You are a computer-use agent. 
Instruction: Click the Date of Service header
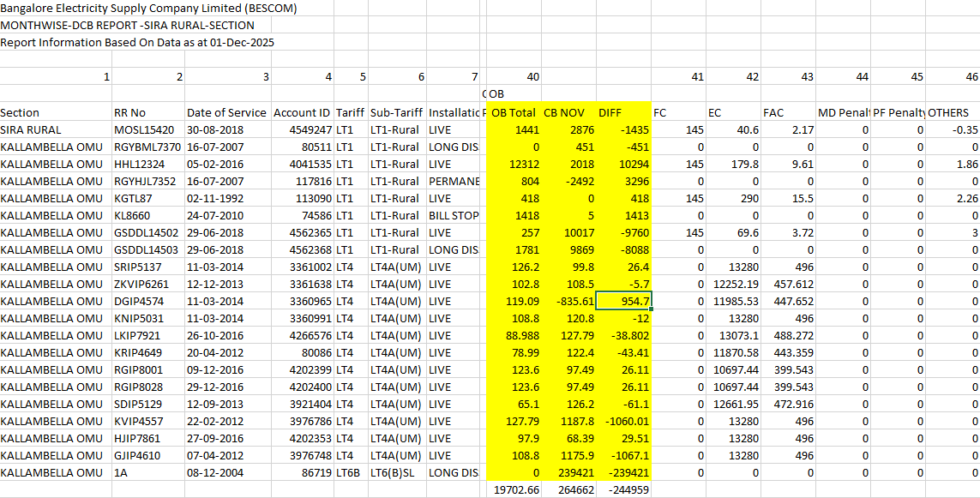227,112
